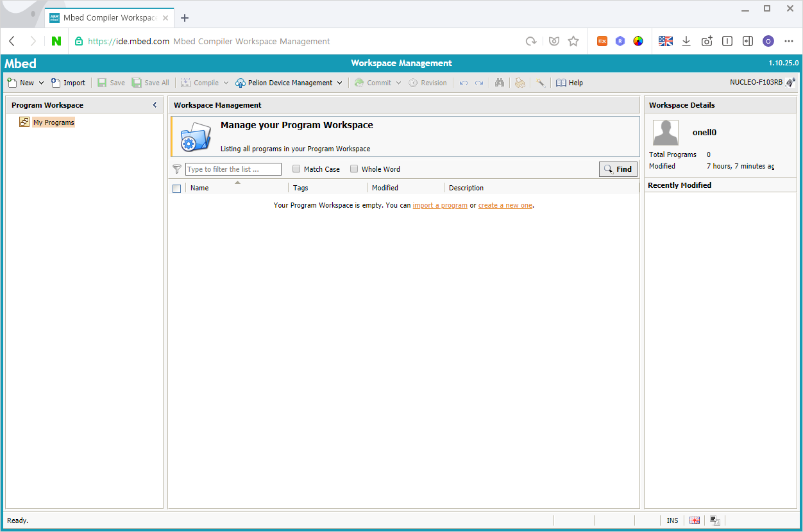Click the Save toolbar button
Viewport: 803px width, 532px height.
click(111, 83)
